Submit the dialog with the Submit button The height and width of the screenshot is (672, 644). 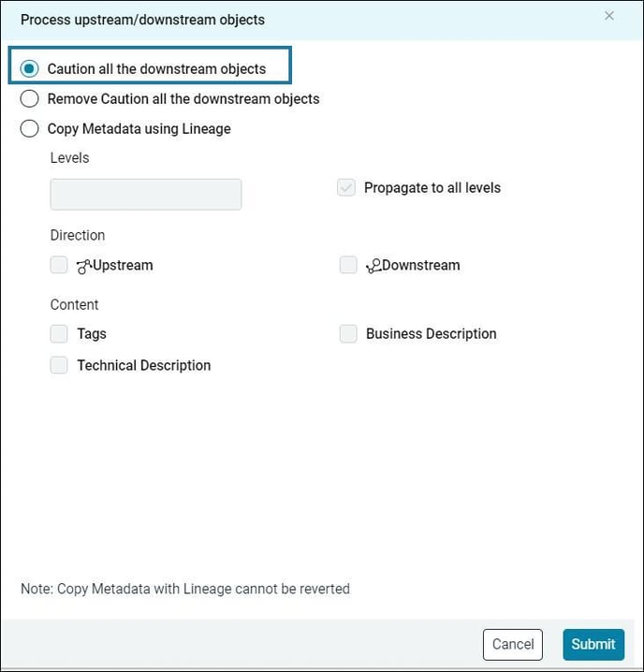pyautogui.click(x=593, y=644)
